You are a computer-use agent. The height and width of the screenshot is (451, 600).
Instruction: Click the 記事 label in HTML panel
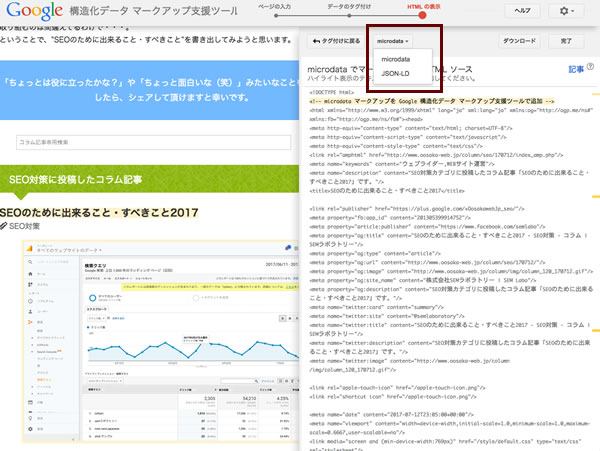click(x=576, y=69)
